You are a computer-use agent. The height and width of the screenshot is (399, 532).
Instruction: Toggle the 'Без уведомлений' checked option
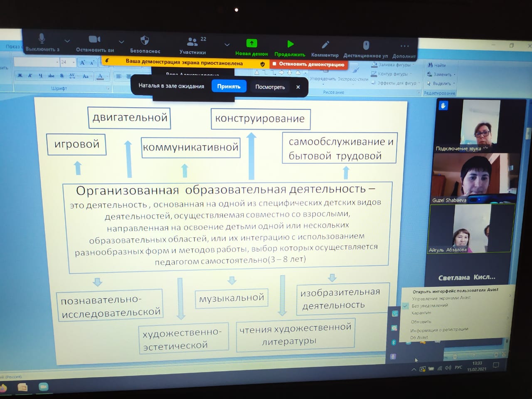click(430, 305)
